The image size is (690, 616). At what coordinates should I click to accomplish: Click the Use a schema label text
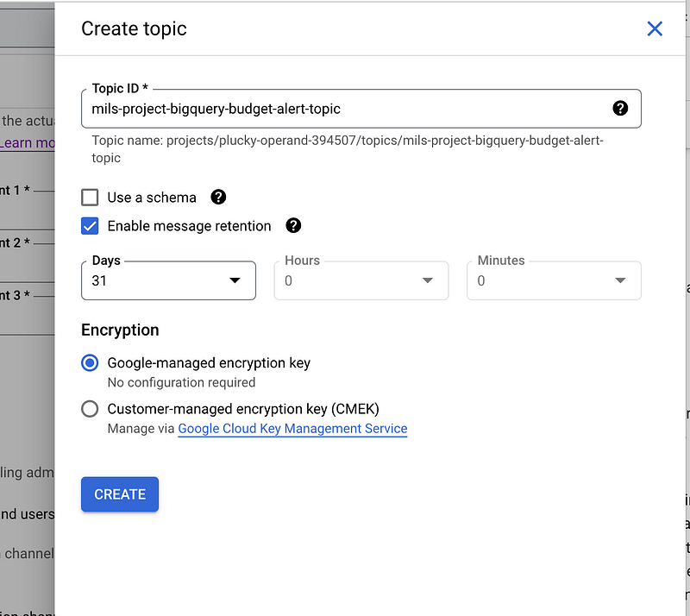click(x=152, y=198)
